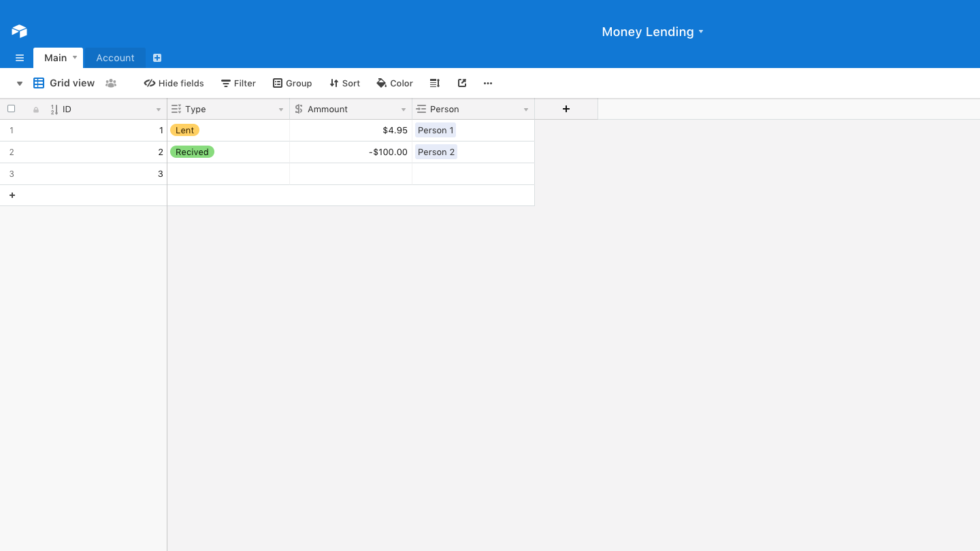
Task: Open the Filter options
Action: 238,83
